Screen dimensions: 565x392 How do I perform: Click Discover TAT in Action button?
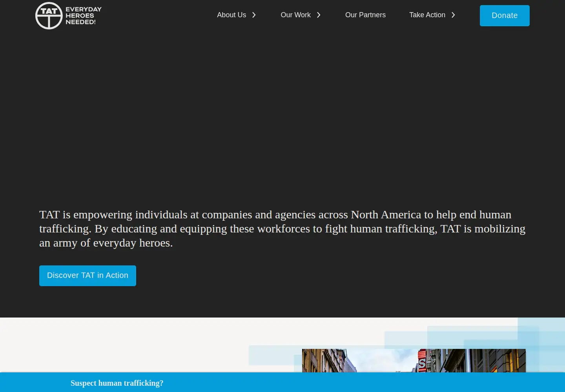[87, 276]
